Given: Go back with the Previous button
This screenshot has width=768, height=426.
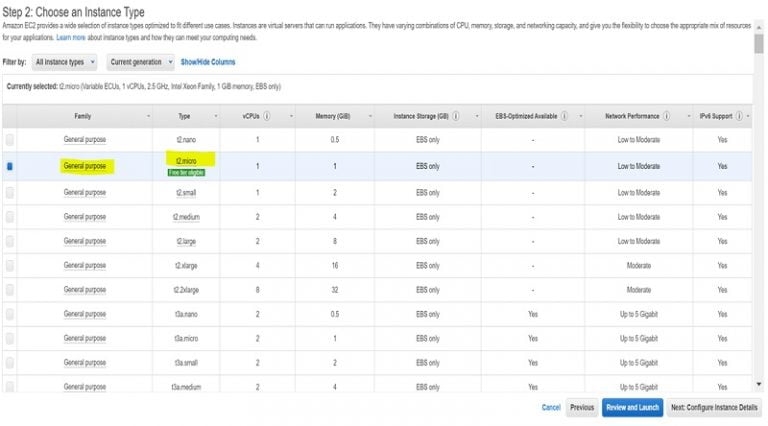Looking at the screenshot, I should [x=582, y=407].
